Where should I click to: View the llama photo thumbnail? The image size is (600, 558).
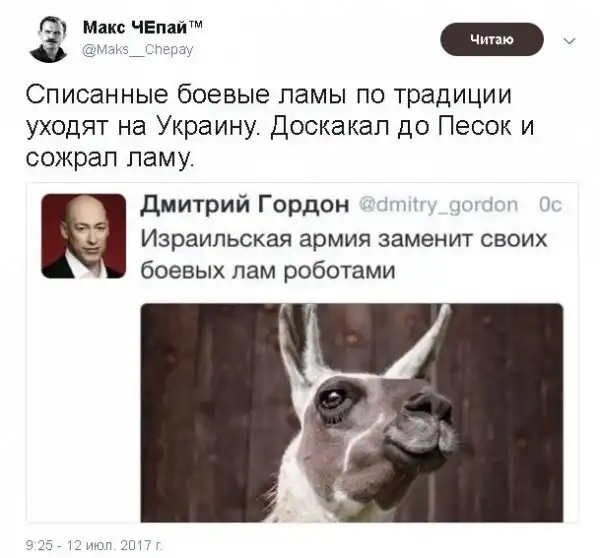tap(352, 413)
